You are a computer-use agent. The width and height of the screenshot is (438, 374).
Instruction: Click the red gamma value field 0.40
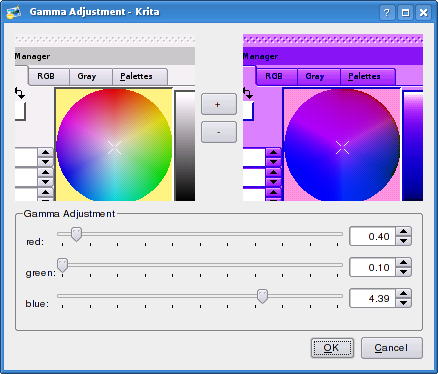point(372,236)
